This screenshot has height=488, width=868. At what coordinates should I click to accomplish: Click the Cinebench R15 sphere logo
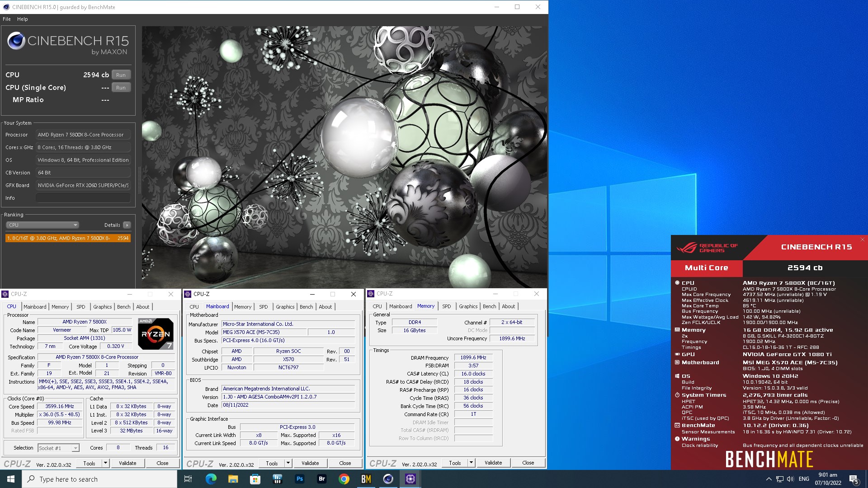point(16,41)
